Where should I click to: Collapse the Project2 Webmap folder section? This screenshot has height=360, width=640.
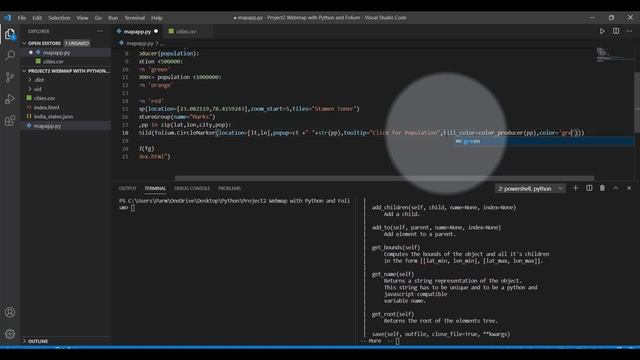pos(66,71)
